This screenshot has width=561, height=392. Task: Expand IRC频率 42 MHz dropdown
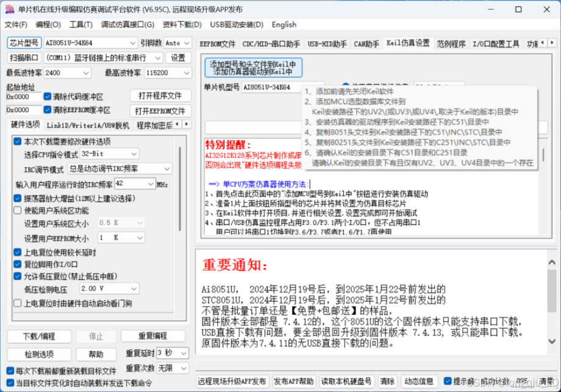[151, 184]
